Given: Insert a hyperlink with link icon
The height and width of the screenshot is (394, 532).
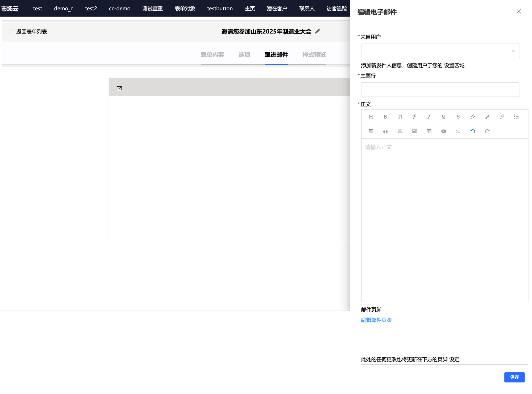Looking at the screenshot, I should pos(502,117).
